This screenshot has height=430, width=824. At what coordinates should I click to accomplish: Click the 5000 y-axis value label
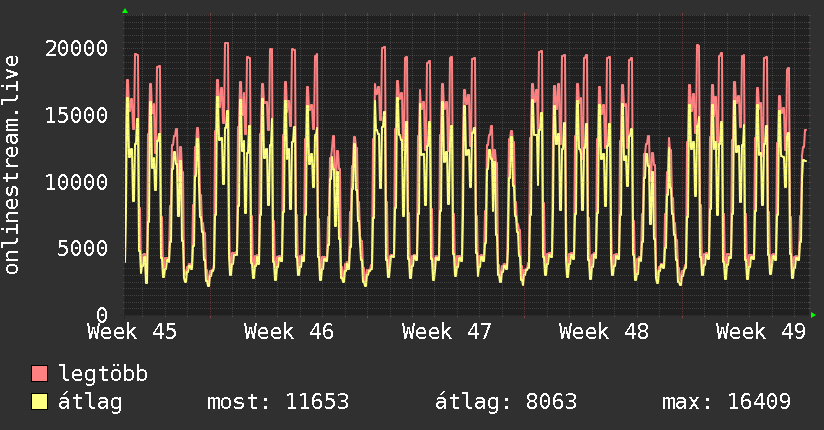pyautogui.click(x=83, y=248)
